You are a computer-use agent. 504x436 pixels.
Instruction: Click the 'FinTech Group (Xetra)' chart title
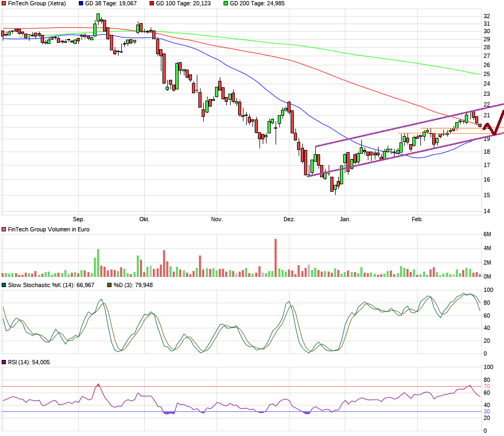[36, 4]
